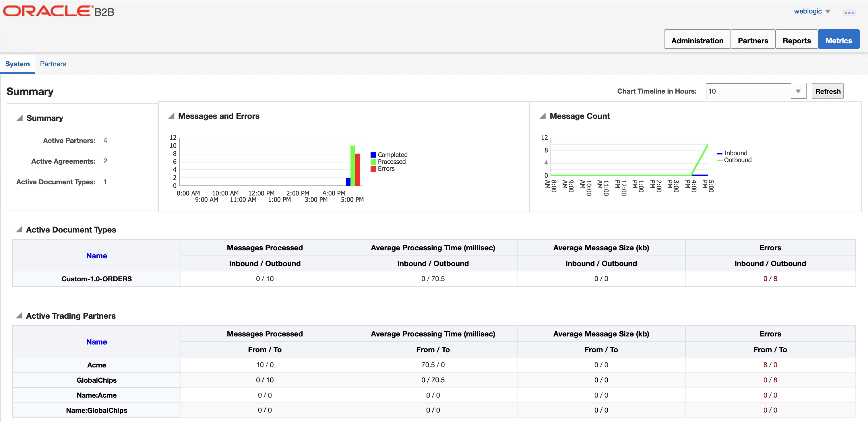Click the green Processed legend swatch
The height and width of the screenshot is (422, 868).
click(373, 162)
